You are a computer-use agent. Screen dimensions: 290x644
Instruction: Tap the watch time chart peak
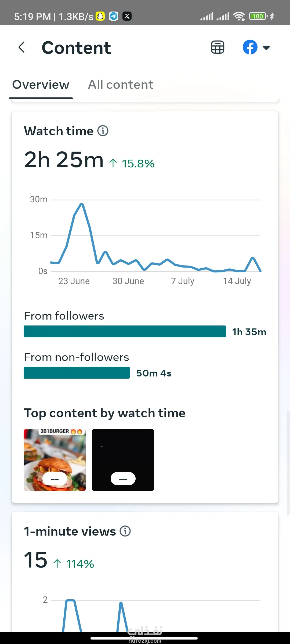coord(82,204)
